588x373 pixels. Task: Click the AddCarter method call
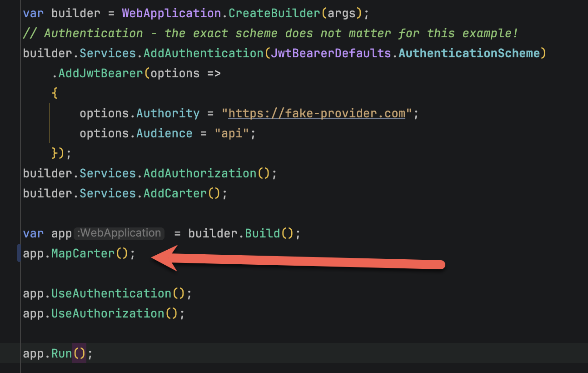click(175, 193)
